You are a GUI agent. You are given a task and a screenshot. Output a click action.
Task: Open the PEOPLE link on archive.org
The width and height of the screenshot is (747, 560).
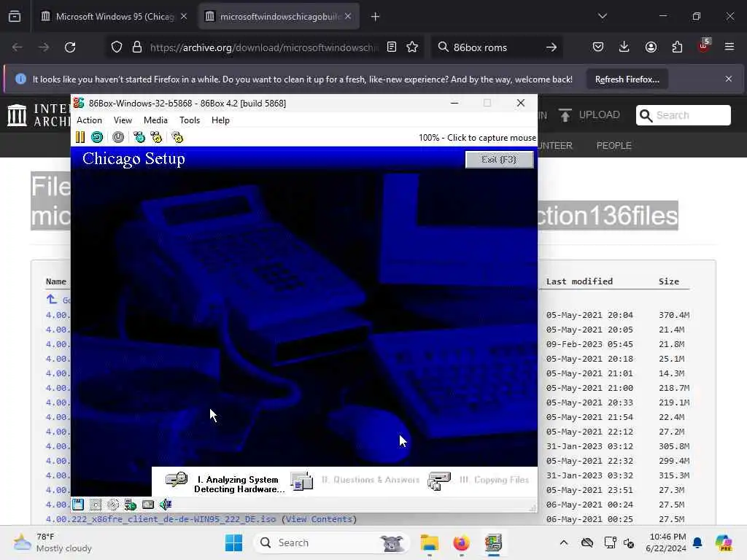tap(614, 146)
